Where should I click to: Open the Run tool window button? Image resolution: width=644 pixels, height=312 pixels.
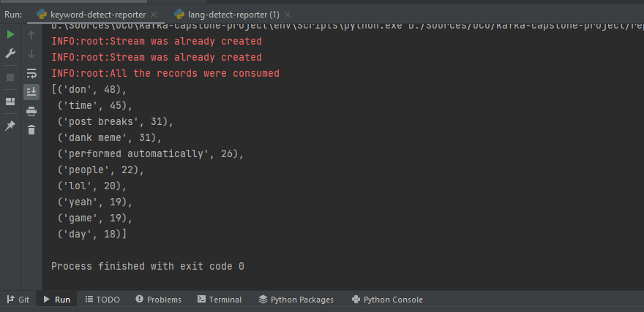[x=57, y=300]
